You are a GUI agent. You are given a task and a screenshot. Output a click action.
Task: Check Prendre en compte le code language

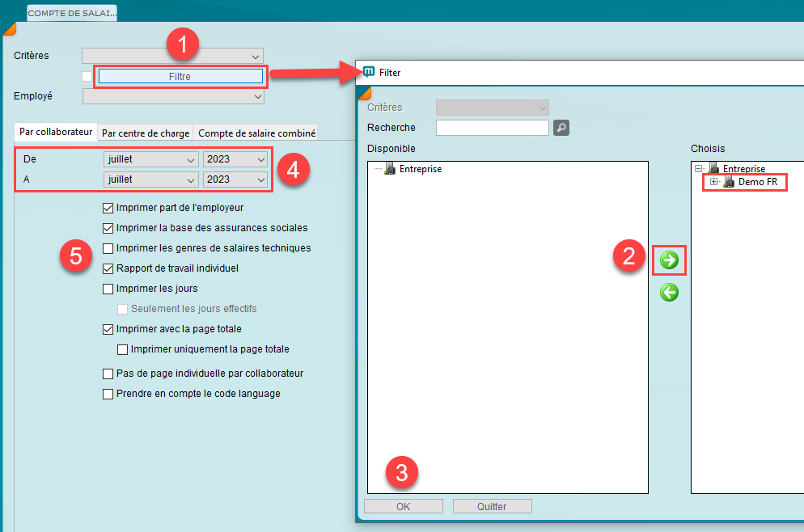pos(108,394)
